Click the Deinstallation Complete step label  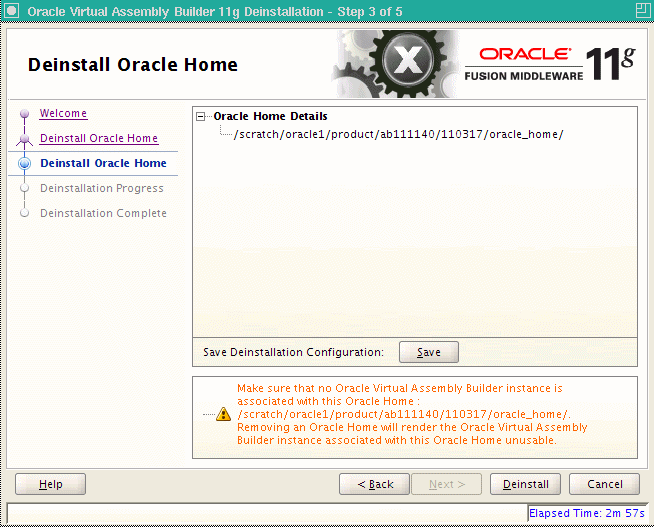point(103,213)
